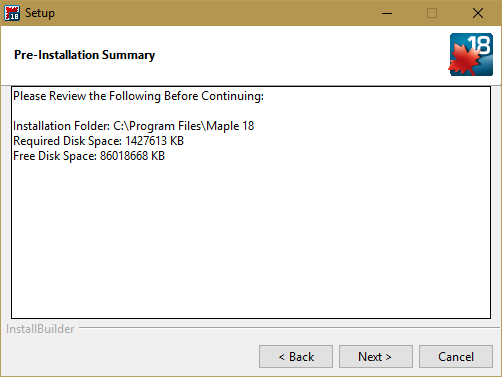Click the 1427613 KB value
This screenshot has height=377, width=502.
click(x=155, y=141)
